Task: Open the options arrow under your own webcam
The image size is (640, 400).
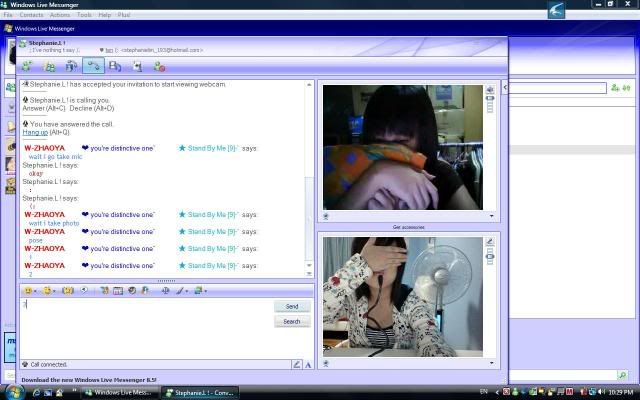Action: pos(491,362)
